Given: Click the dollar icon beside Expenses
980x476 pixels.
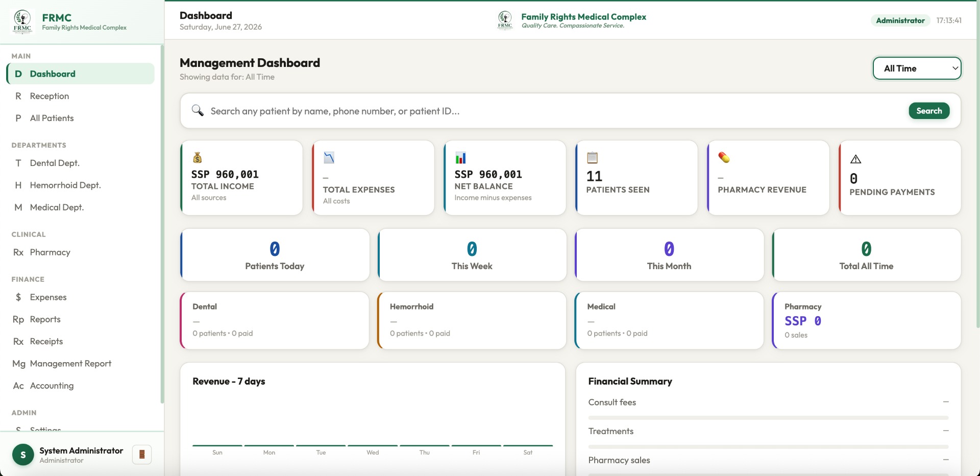Looking at the screenshot, I should click(x=18, y=297).
